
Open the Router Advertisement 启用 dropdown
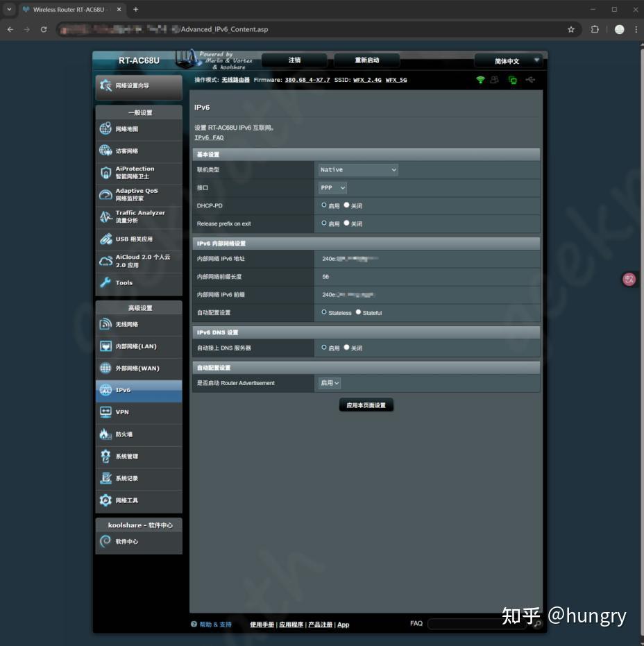click(328, 382)
